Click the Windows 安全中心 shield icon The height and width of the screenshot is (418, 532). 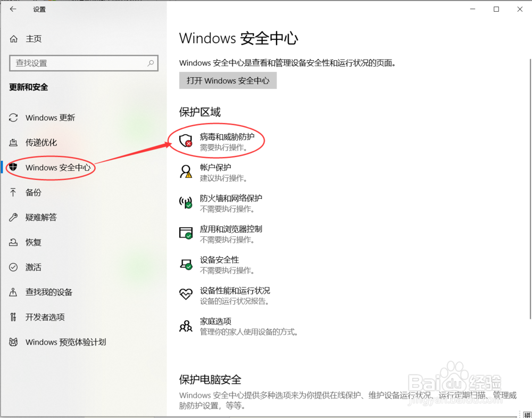[x=13, y=167]
